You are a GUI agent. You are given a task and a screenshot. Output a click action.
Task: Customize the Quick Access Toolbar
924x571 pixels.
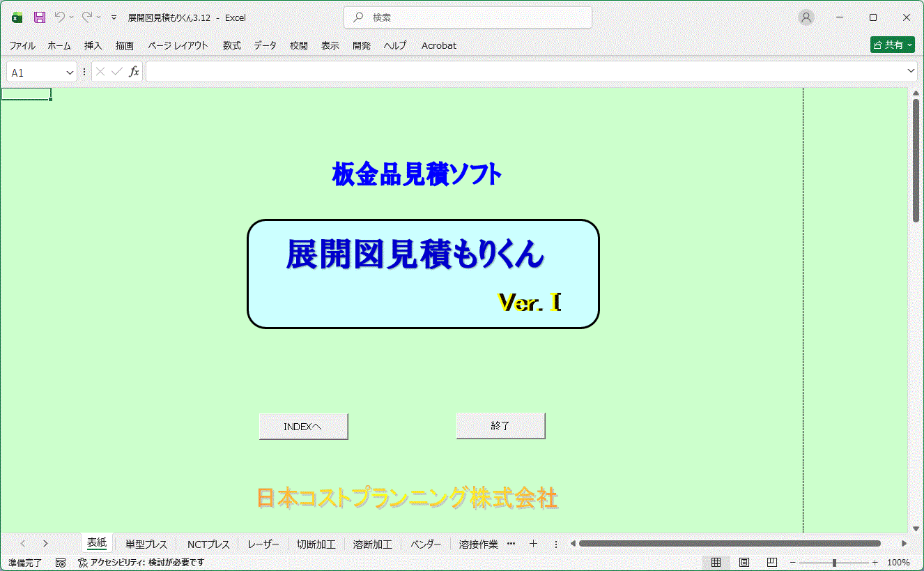point(114,17)
